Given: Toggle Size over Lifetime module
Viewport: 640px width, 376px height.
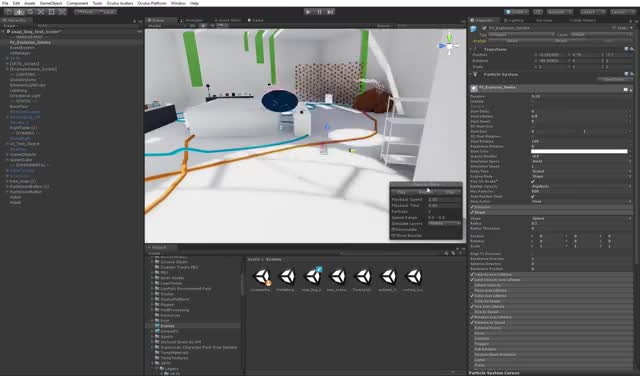Looking at the screenshot, I should (x=473, y=306).
